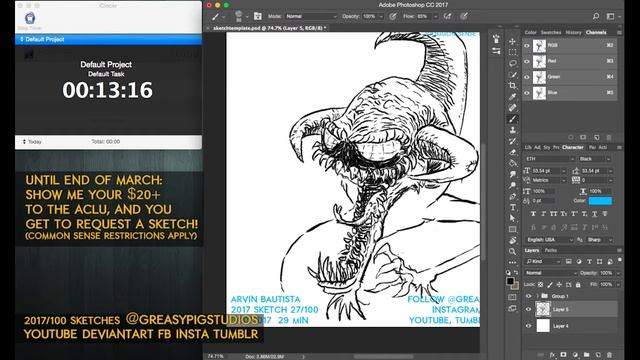This screenshot has width=640, height=360.
Task: Select the Zoom magnifier tool
Action: coord(512,251)
